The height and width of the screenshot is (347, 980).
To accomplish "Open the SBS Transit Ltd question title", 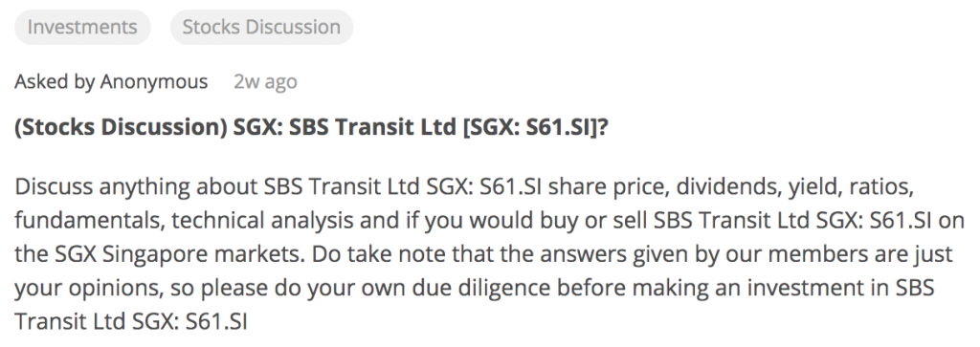I will click(311, 127).
